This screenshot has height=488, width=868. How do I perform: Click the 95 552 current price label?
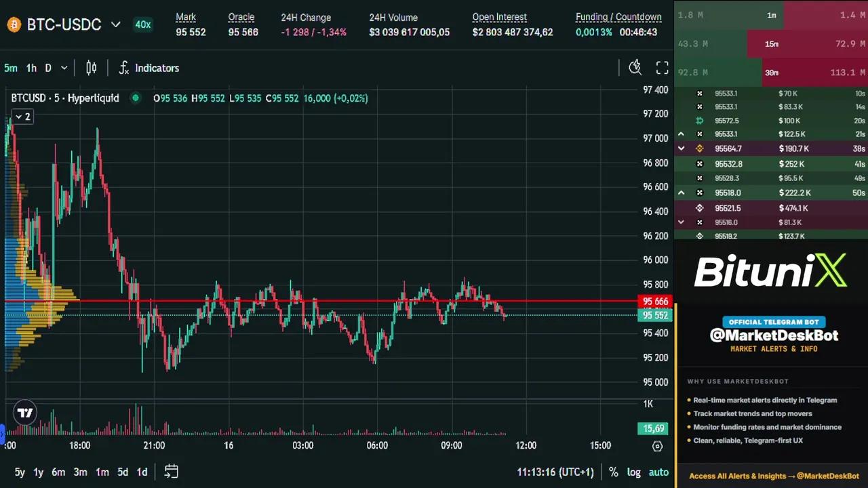[x=655, y=315]
